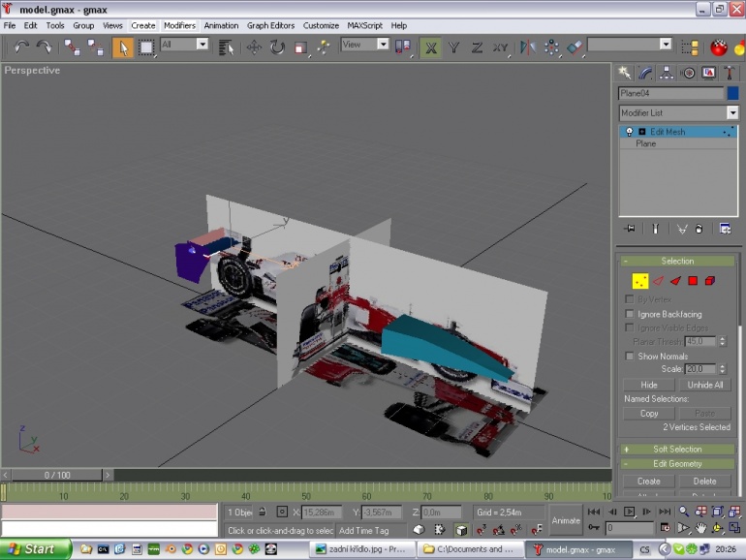Click the Copy named selection button

pyautogui.click(x=648, y=414)
